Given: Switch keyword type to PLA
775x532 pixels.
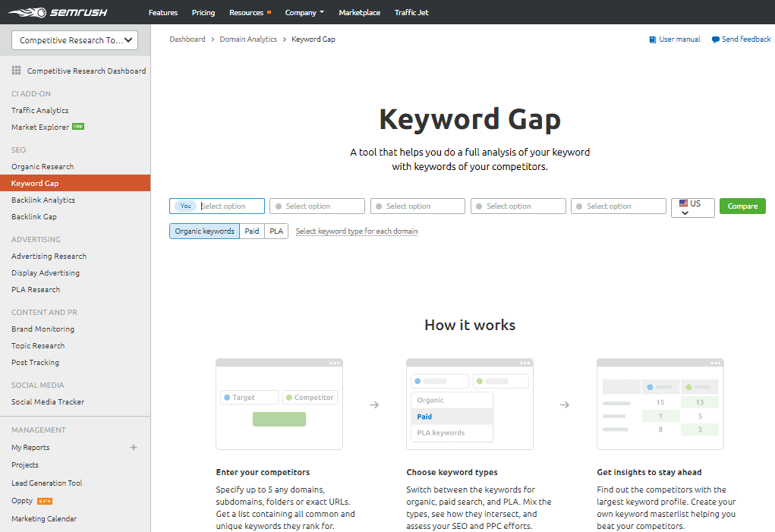Looking at the screenshot, I should (x=276, y=231).
